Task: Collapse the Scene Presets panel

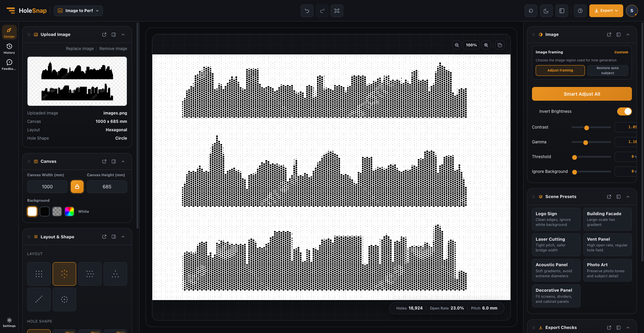Action: [x=628, y=197]
